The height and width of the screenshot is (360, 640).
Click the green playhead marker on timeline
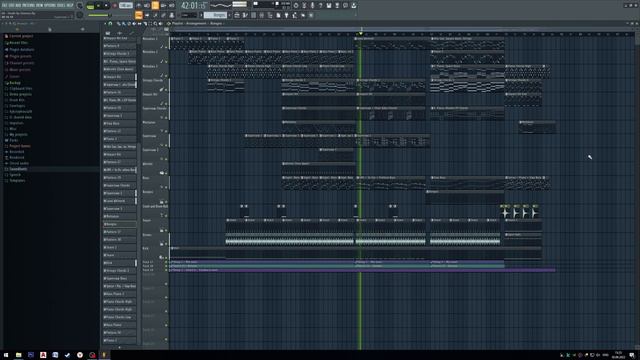coord(360,33)
